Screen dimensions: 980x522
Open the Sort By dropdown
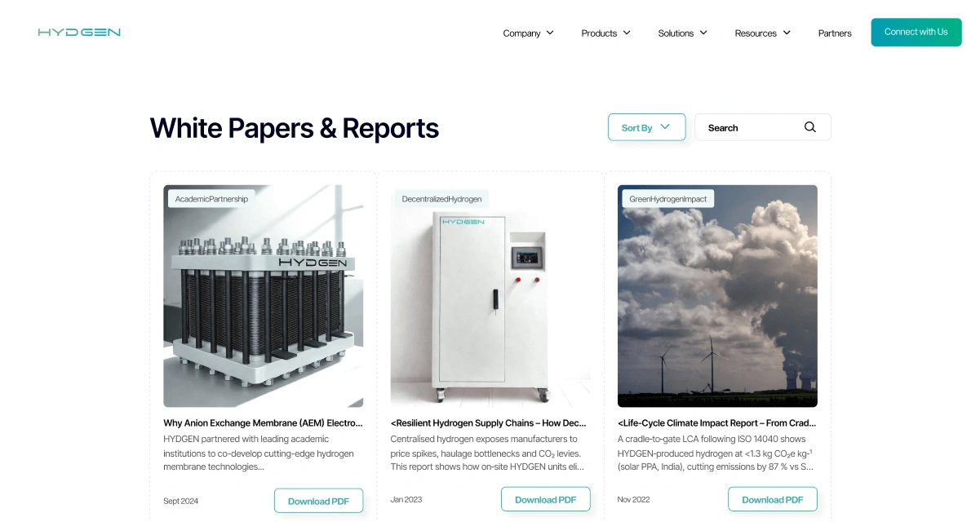point(646,127)
